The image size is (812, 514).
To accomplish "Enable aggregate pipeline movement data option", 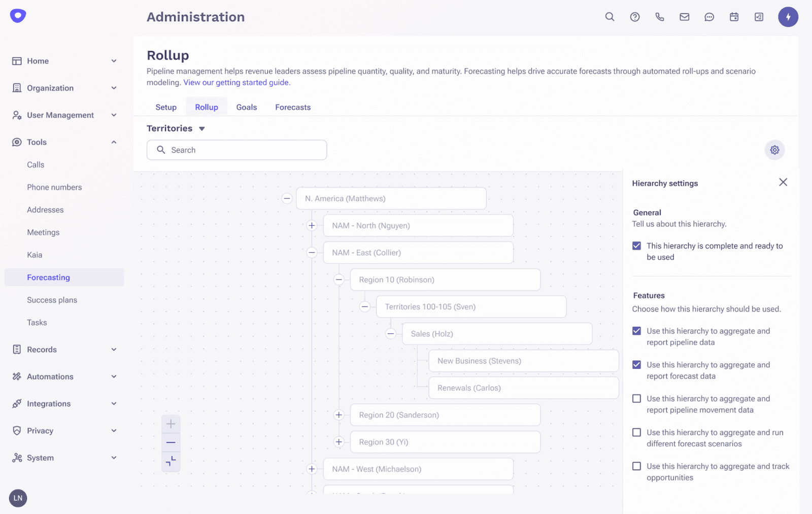I will 636,399.
